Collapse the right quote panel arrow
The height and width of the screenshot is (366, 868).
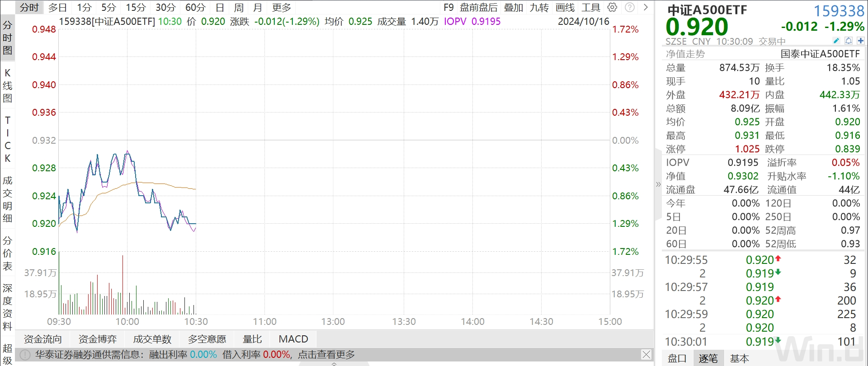[658, 184]
